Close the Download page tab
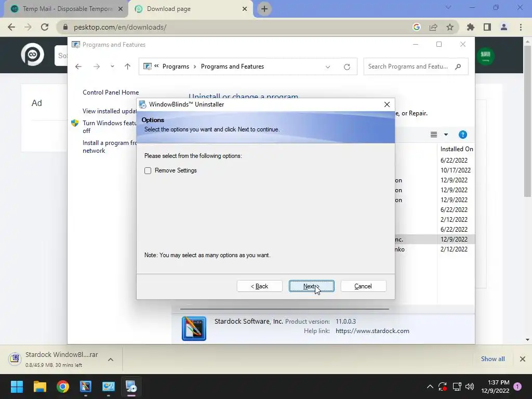This screenshot has height=399, width=532. pos(245,9)
